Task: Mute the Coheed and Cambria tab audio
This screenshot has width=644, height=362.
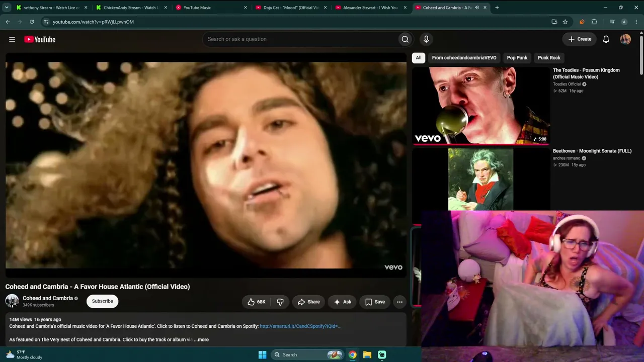Action: point(476,8)
